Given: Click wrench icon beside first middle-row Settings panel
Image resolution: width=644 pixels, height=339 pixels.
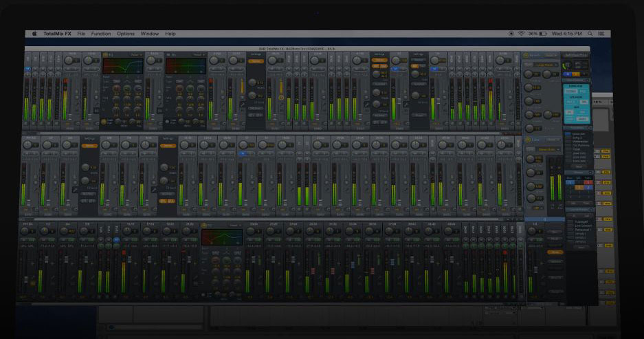Looking at the screenshot, I should point(75,190).
